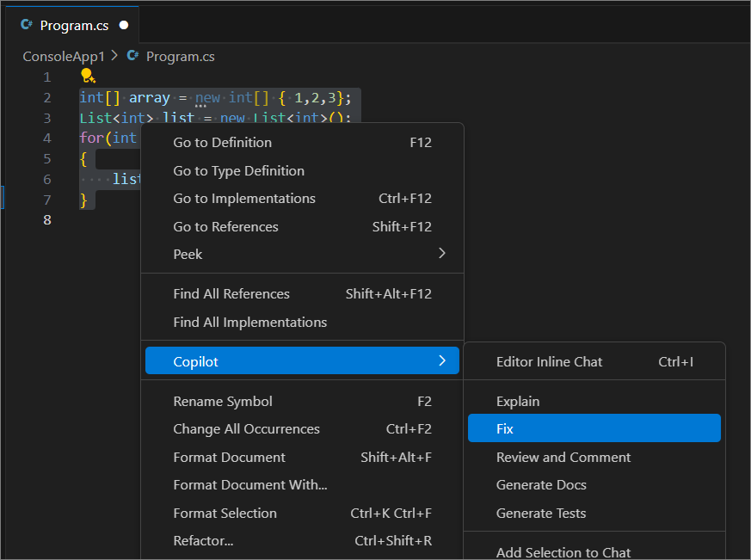
Task: Click the opening brace on line 5
Action: point(83,158)
